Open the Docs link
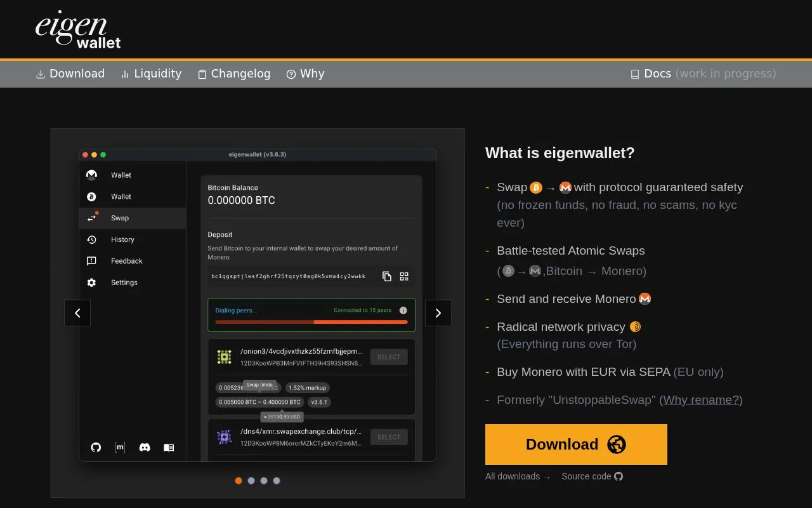 tap(703, 74)
